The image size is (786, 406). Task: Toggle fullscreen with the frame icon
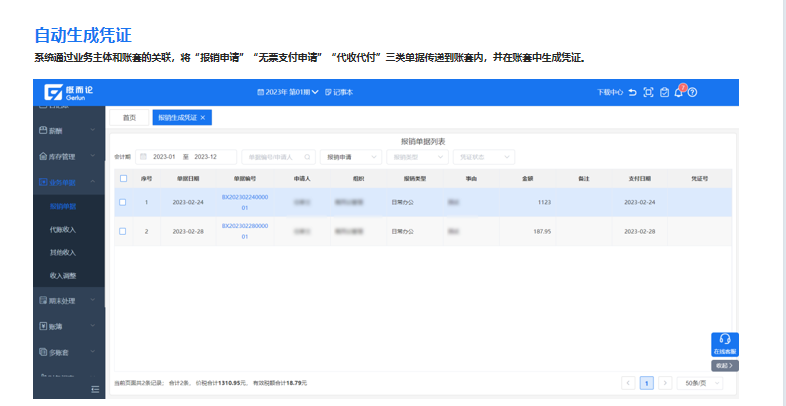coord(648,92)
